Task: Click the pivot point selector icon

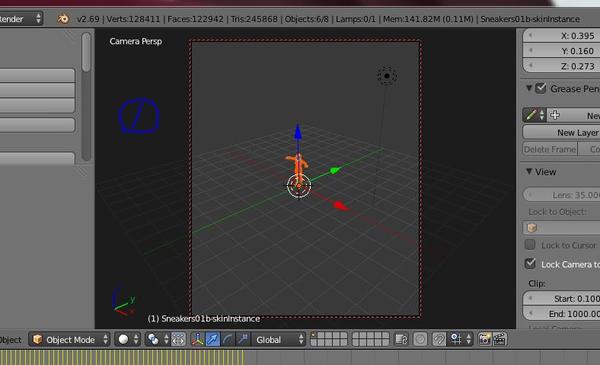Action: pyautogui.click(x=157, y=339)
